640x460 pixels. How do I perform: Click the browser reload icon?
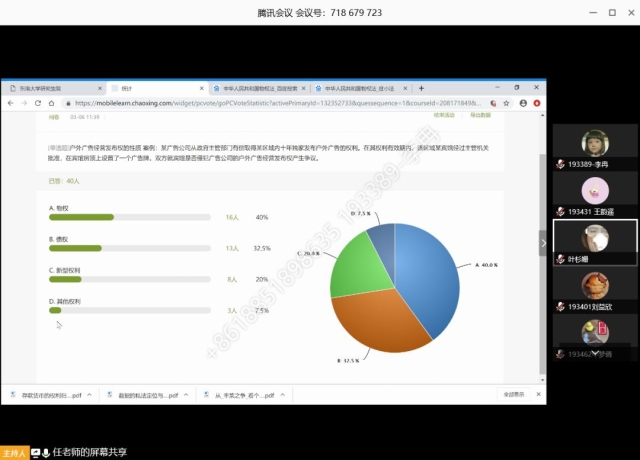pos(45,102)
